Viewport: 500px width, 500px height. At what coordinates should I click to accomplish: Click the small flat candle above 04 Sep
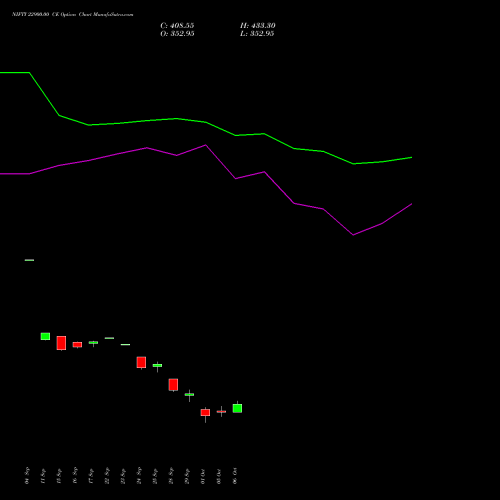pos(29,260)
